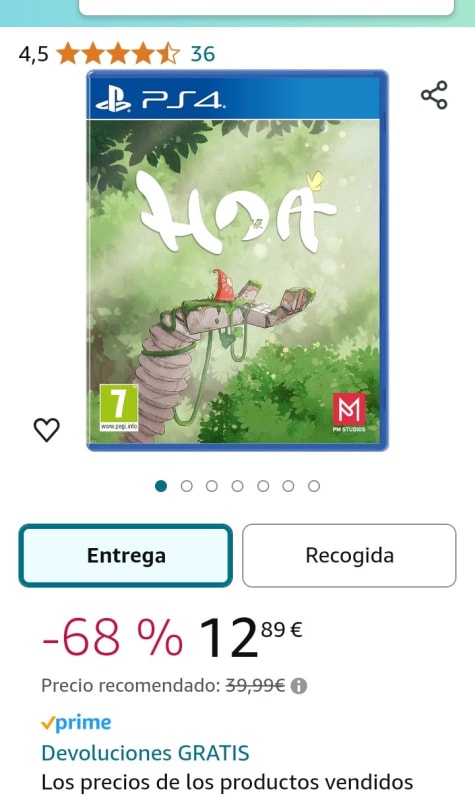The width and height of the screenshot is (475, 798).
Task: Select the fourth image carousel dot
Action: coord(237,486)
